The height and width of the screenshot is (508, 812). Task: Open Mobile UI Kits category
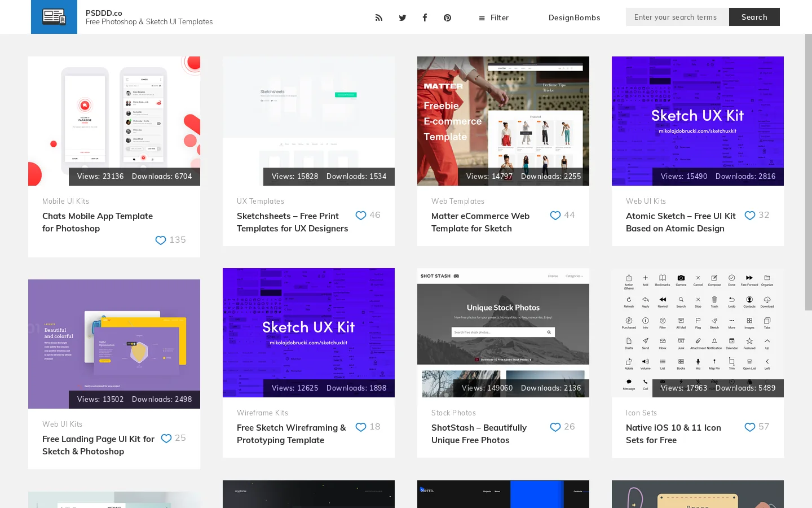tap(65, 201)
